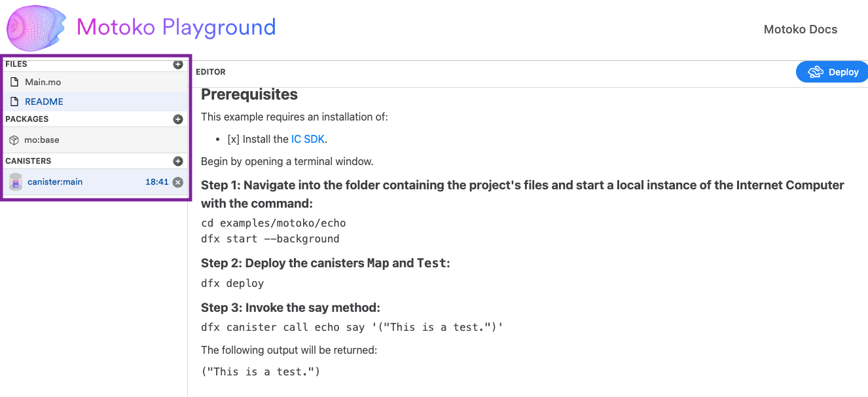Screen dimensions: 868x397
Task: Click the Motoko Playground logo image
Action: click(37, 28)
